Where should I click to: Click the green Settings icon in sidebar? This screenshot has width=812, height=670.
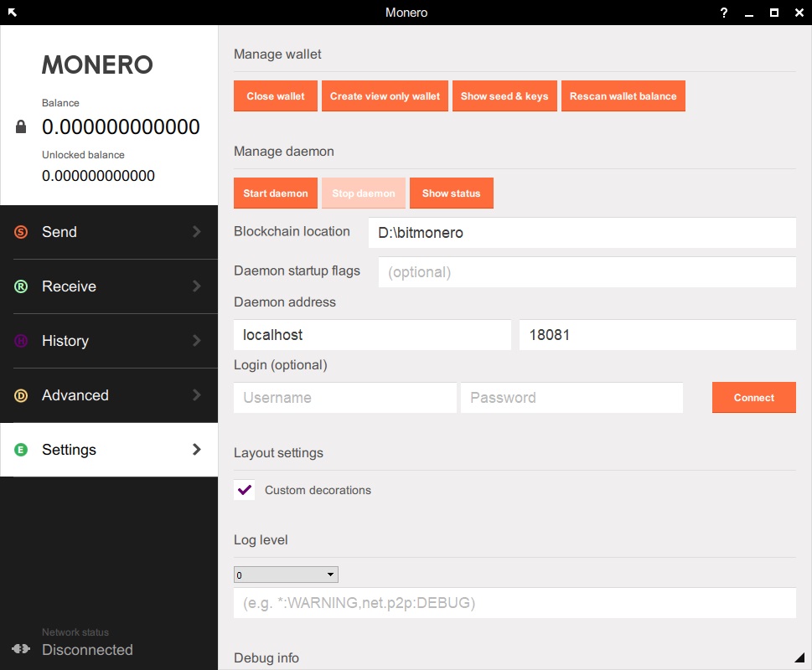coord(21,450)
